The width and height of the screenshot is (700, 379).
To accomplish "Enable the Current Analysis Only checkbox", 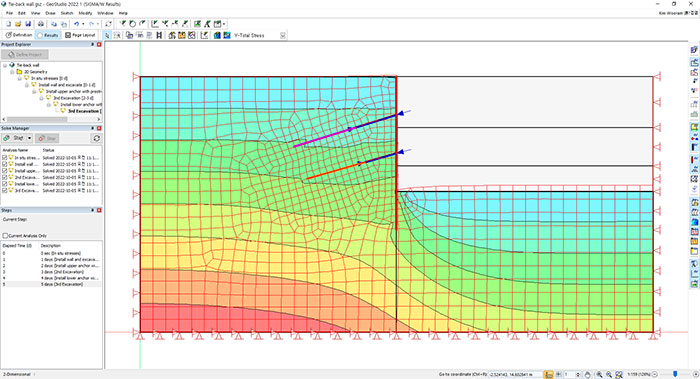I will point(5,236).
